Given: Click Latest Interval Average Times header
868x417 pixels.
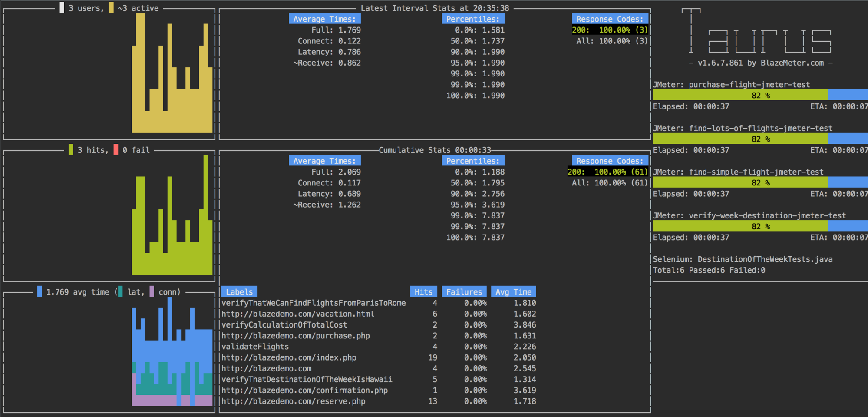Looking at the screenshot, I should coord(324,19).
